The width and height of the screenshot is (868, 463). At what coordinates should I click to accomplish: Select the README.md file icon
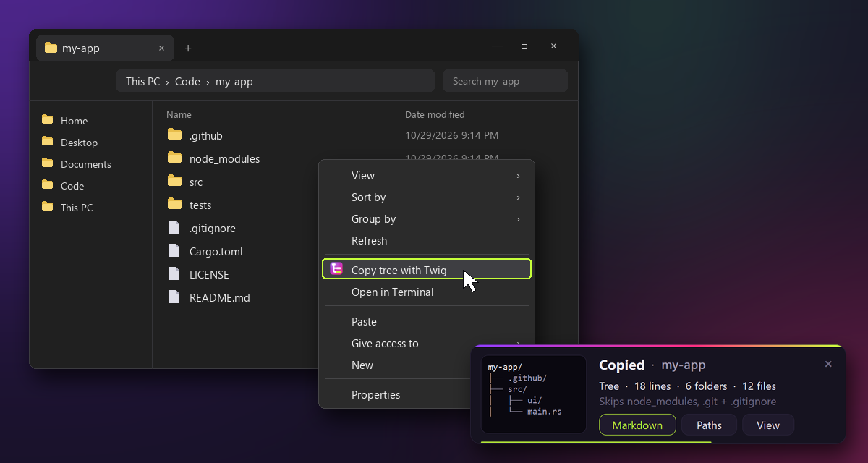(x=174, y=297)
